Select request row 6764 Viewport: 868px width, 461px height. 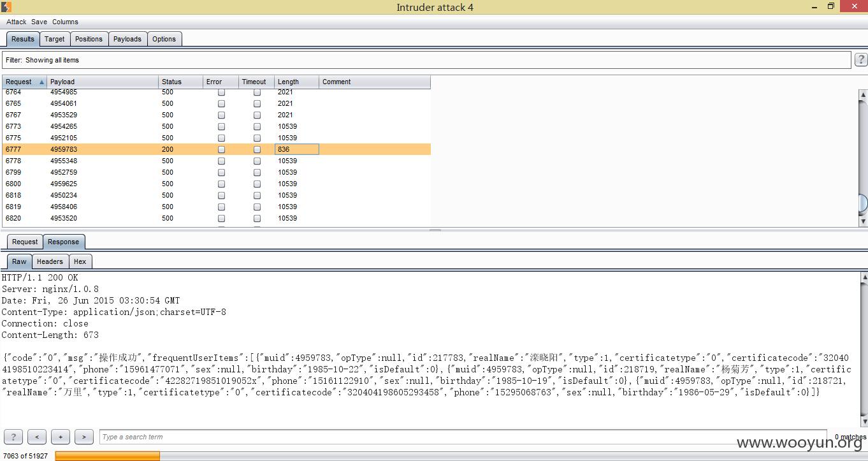pos(216,92)
